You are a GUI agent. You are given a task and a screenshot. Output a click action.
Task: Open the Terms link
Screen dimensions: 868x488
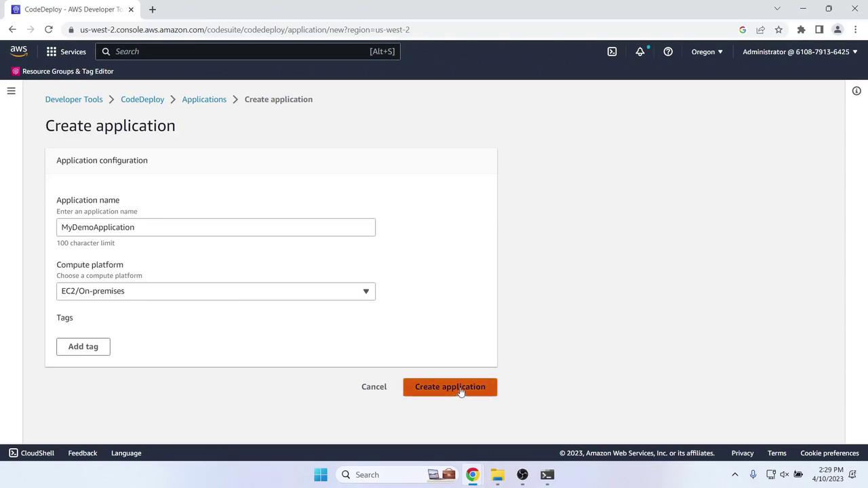[x=777, y=453]
